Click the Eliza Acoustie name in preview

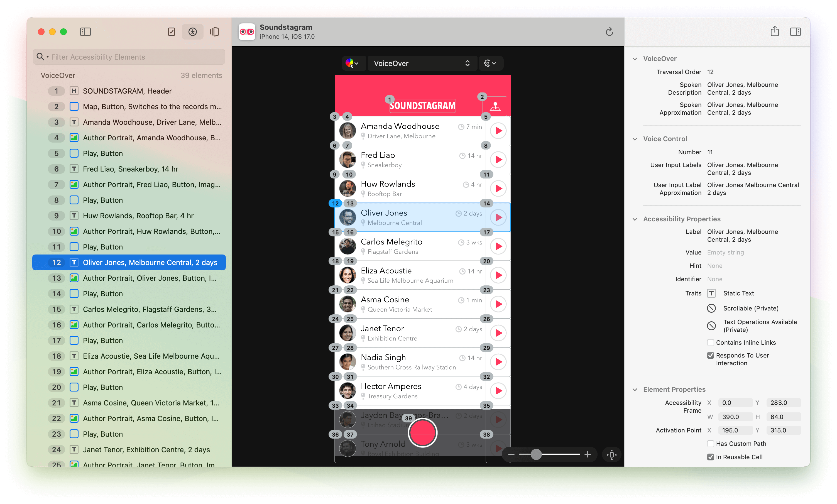point(386,271)
